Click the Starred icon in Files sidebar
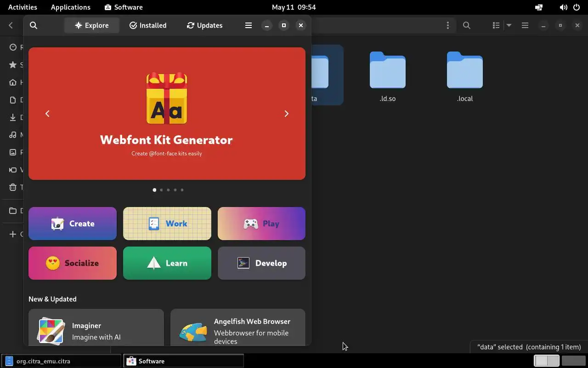 pyautogui.click(x=13, y=65)
